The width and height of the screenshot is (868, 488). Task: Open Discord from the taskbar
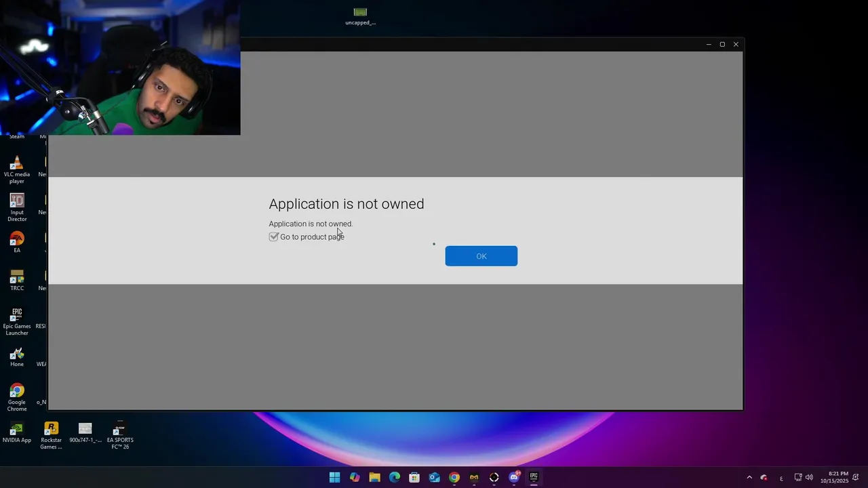coord(514,477)
